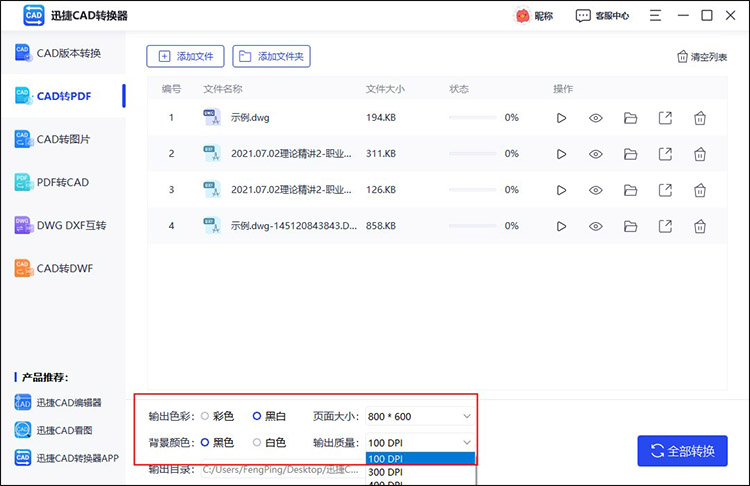Select 彩色 output color radio button

205,416
